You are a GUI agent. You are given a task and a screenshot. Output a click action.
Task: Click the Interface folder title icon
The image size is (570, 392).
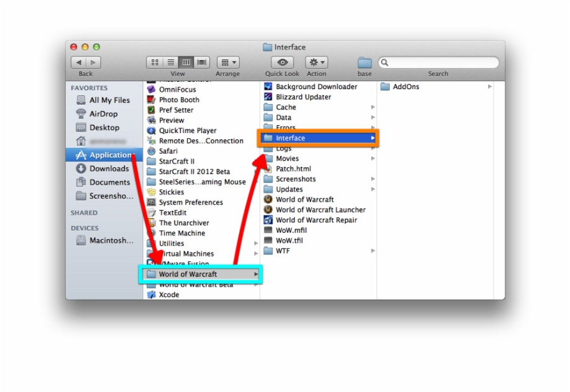(x=267, y=47)
